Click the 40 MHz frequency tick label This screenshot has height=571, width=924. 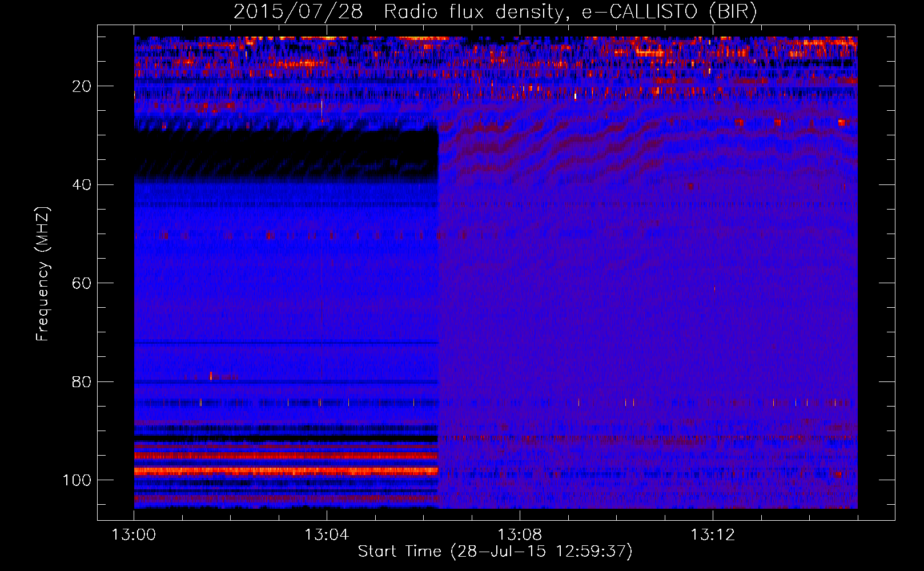point(82,184)
